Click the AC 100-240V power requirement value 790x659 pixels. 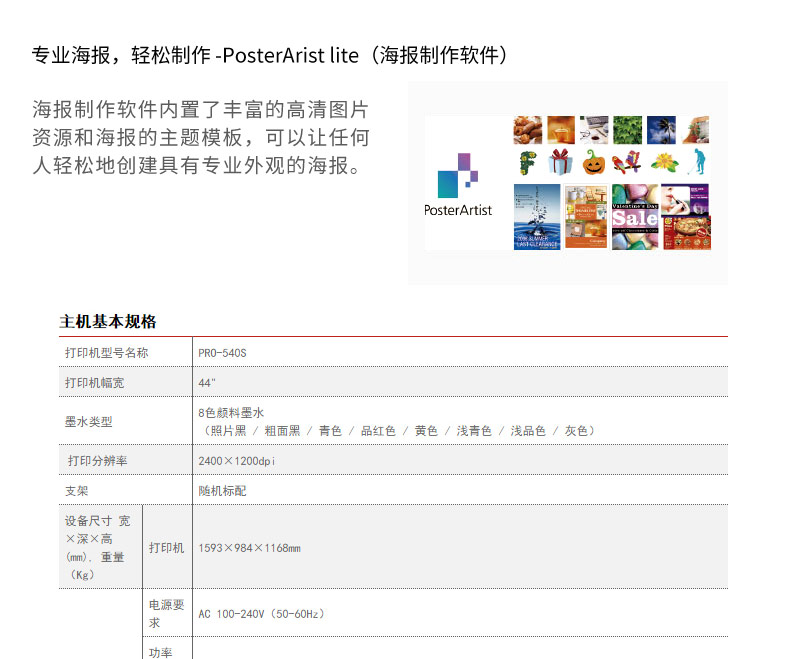point(261,614)
